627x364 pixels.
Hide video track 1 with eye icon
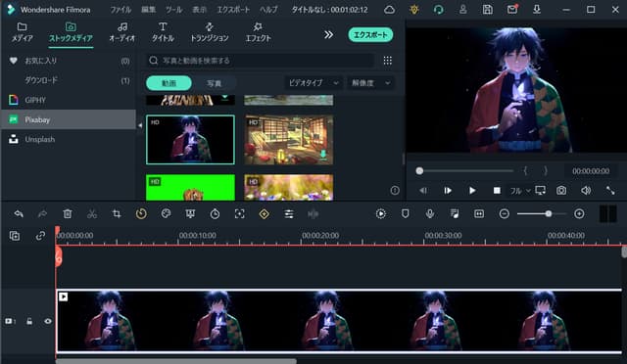point(48,321)
